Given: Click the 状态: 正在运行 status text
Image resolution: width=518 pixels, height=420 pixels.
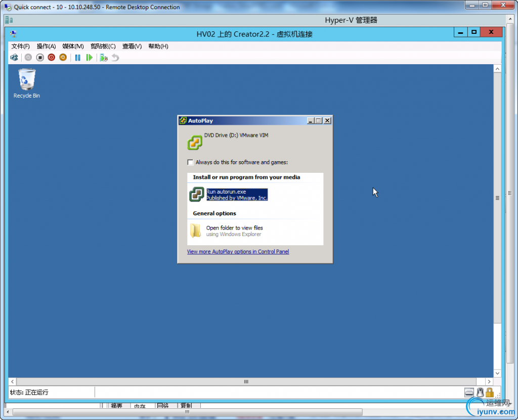Looking at the screenshot, I should point(29,392).
